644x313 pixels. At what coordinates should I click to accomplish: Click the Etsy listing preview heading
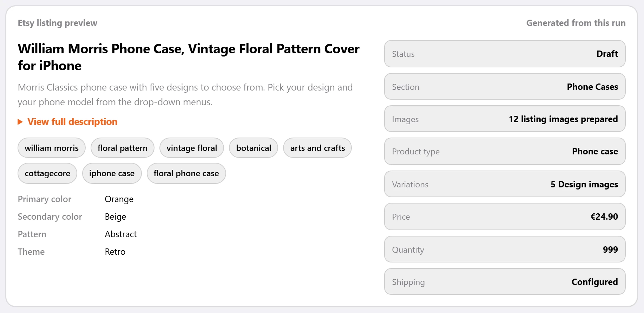coord(58,23)
